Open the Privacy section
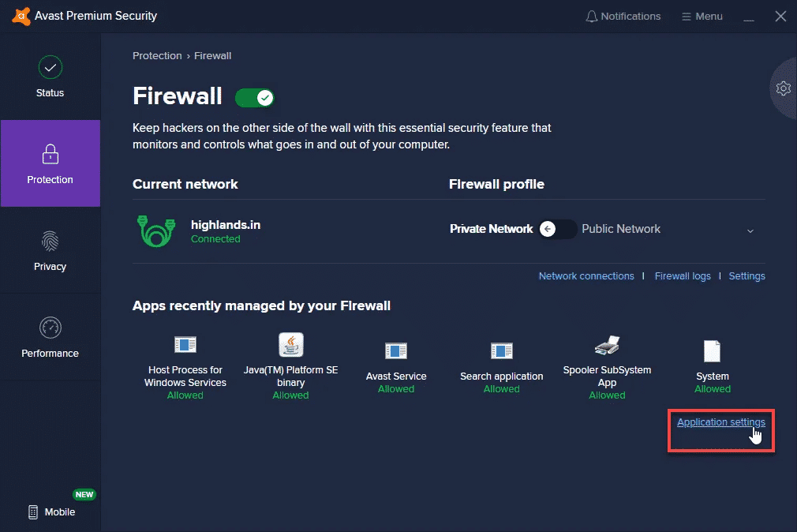Viewport: 797px width, 532px height. [50, 250]
